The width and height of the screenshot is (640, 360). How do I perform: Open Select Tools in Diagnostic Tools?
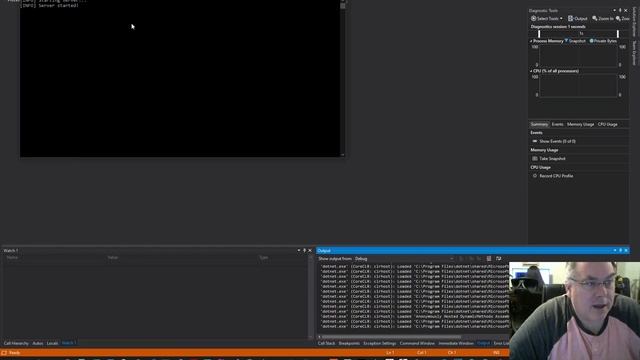[x=547, y=18]
